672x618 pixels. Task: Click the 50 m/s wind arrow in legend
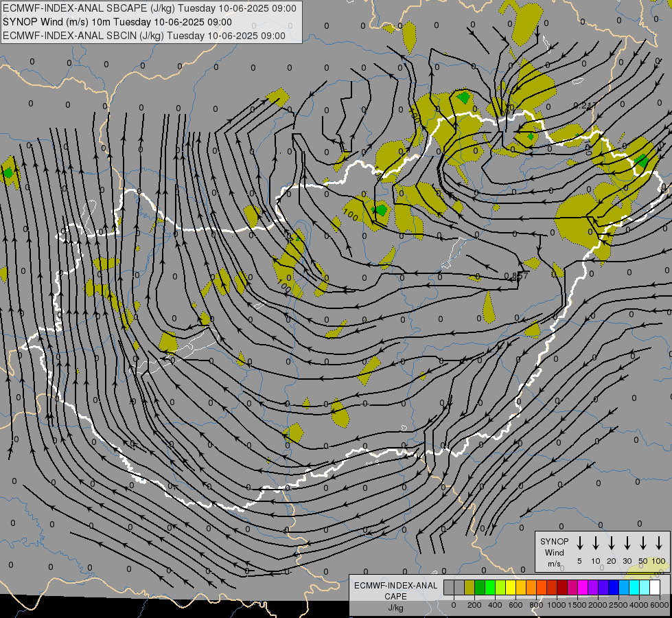click(643, 542)
